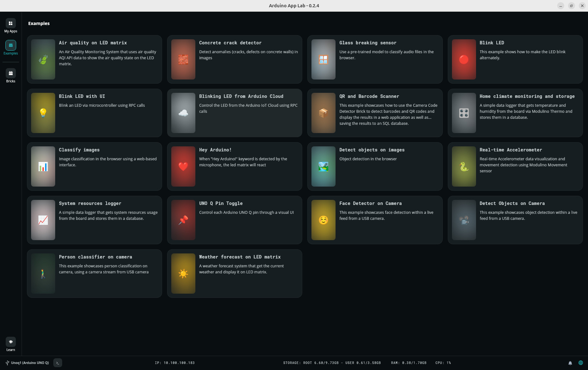Click the Real-time Accelerometer snake icon
This screenshot has width=588, height=370.
(x=464, y=166)
